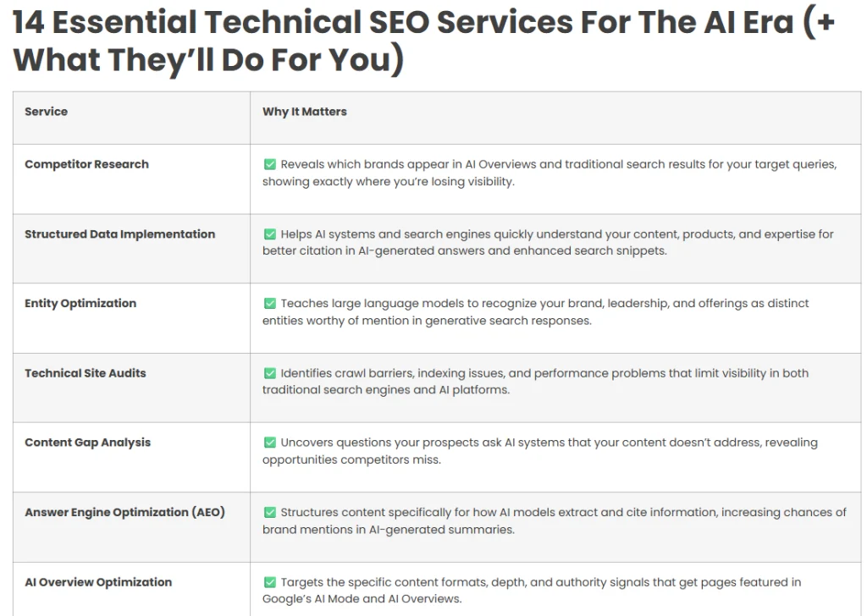Image resolution: width=867 pixels, height=616 pixels.
Task: Click the Technical Site Audits label
Action: click(86, 373)
